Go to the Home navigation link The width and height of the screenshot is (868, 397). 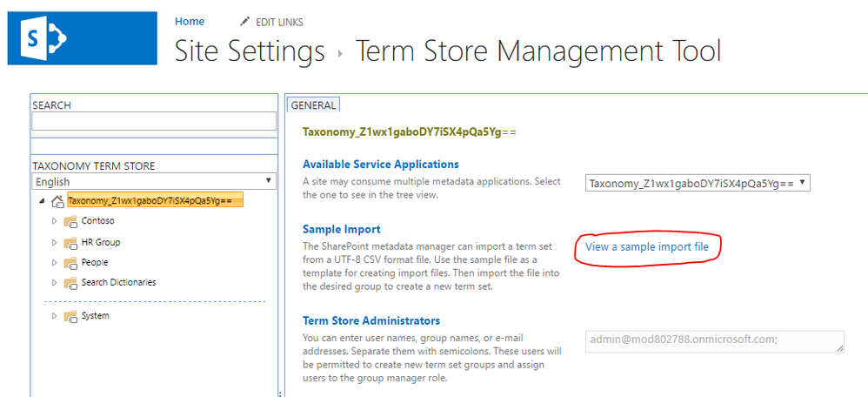[190, 22]
